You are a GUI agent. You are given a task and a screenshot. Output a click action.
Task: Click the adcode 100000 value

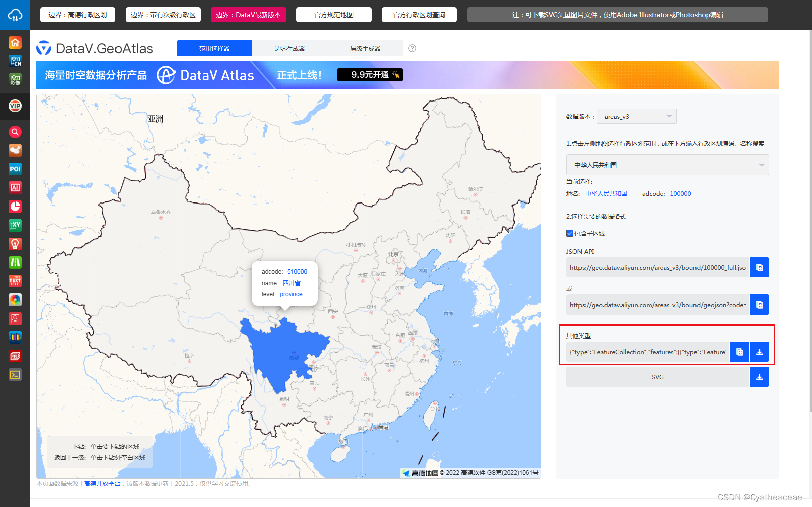(680, 194)
